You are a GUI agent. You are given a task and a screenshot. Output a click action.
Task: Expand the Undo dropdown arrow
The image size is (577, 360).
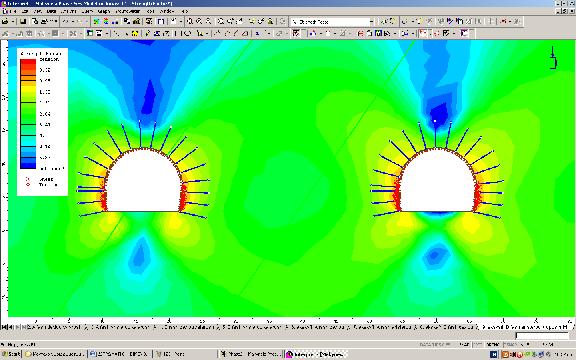click(74, 21)
